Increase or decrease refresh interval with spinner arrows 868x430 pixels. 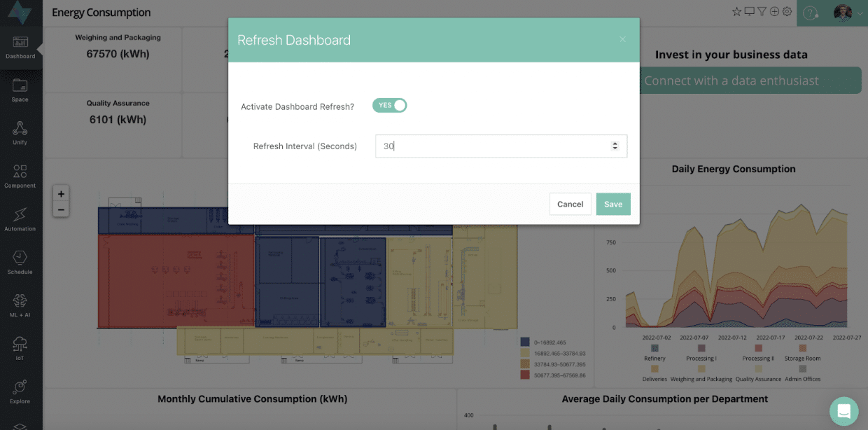point(615,146)
